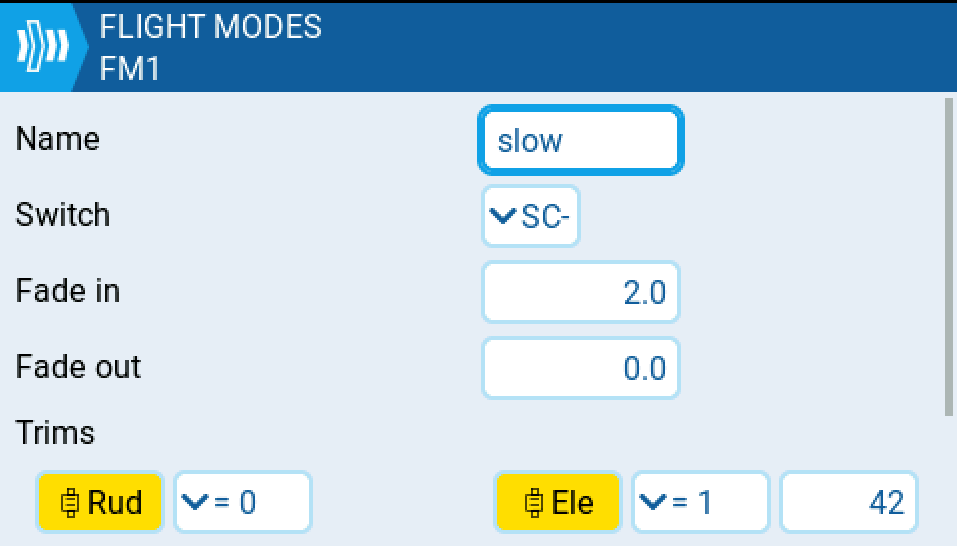Screen dimensions: 957x546
Task: Click the FM1 subtitle in the header
Action: [130, 70]
